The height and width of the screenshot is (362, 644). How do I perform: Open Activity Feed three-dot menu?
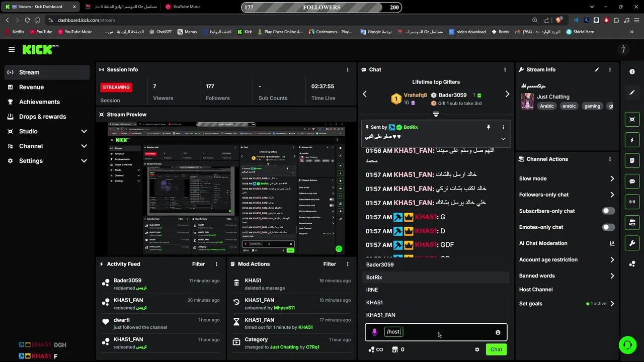pyautogui.click(x=217, y=264)
